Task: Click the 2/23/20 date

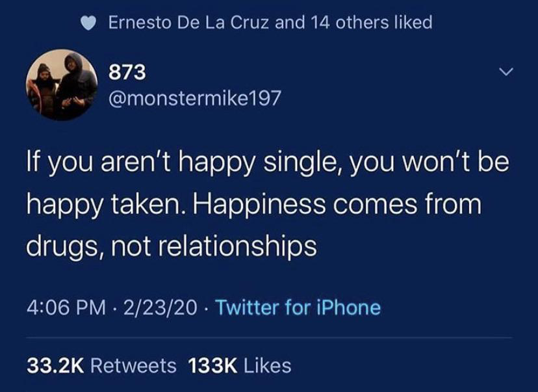Action: pos(160,307)
